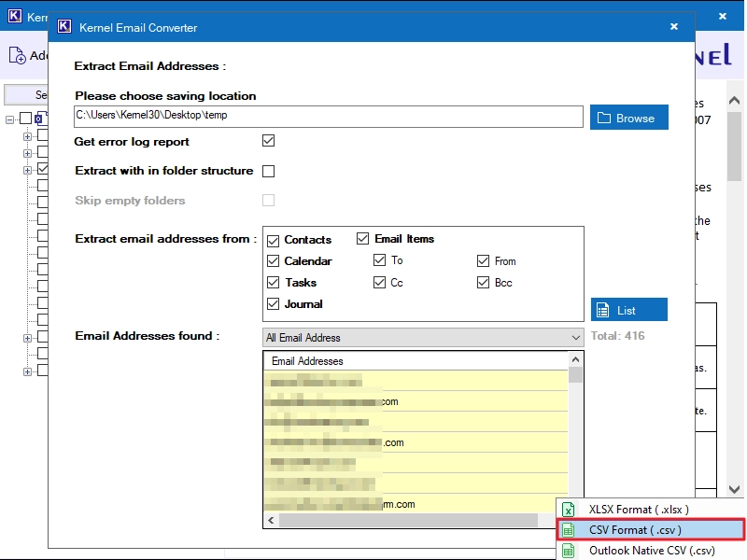Click the main window Kernel logo icon
747x560 pixels.
(15, 16)
